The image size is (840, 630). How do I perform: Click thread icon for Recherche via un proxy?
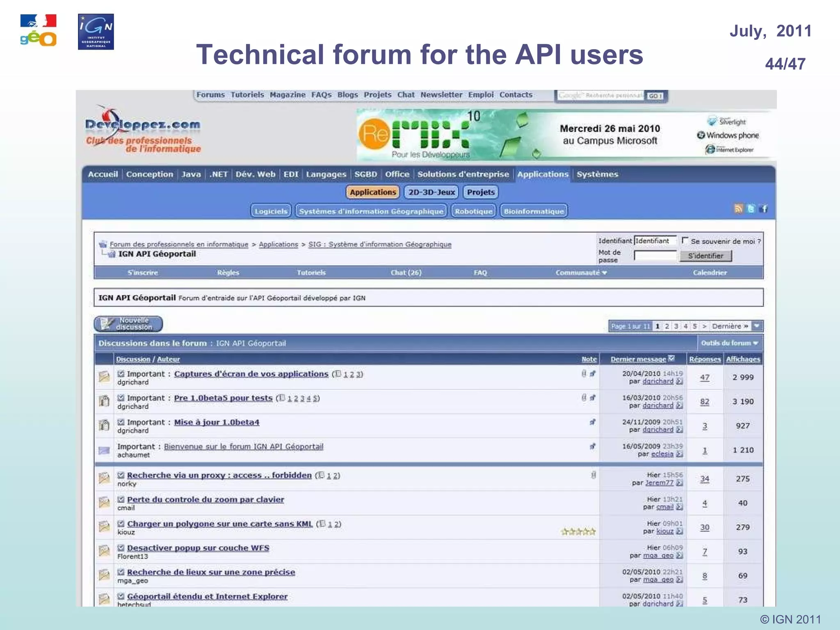click(104, 478)
